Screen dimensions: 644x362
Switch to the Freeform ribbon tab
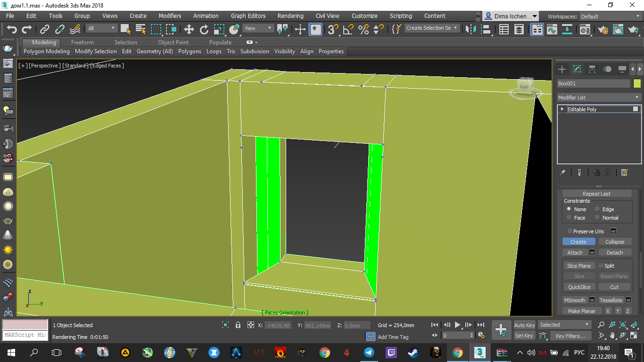82,42
